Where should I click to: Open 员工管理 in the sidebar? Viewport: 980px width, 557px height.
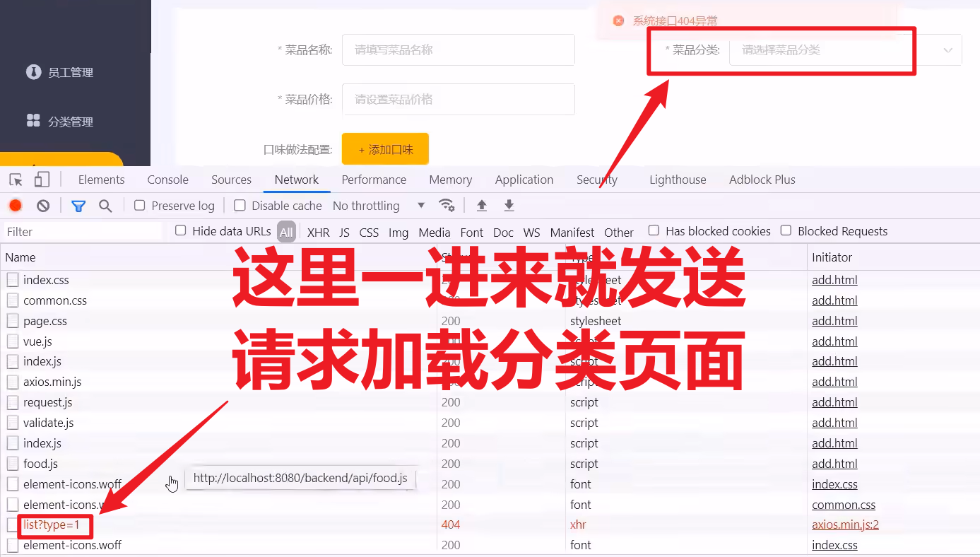71,72
